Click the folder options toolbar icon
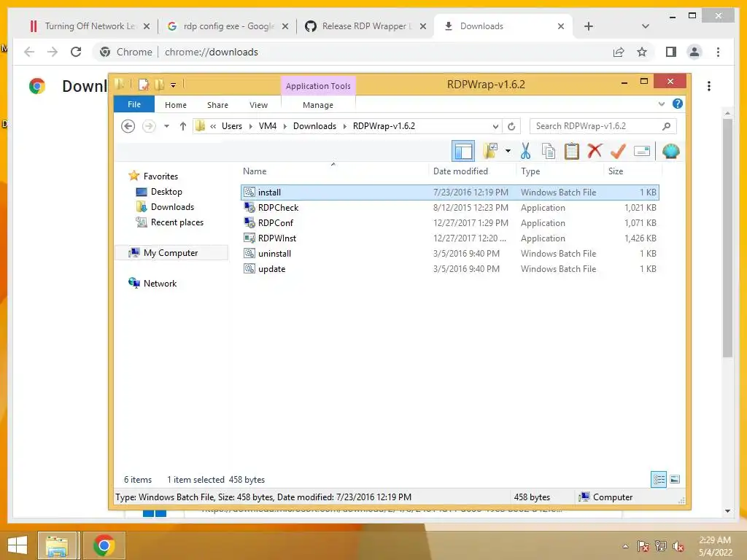Image resolution: width=747 pixels, height=560 pixels. click(490, 152)
